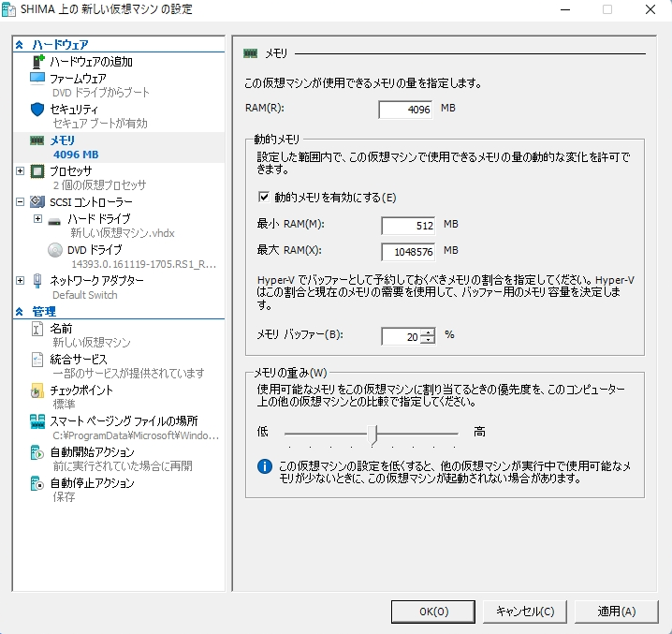Close the settings window
The width and height of the screenshot is (672, 634).
pyautogui.click(x=650, y=9)
